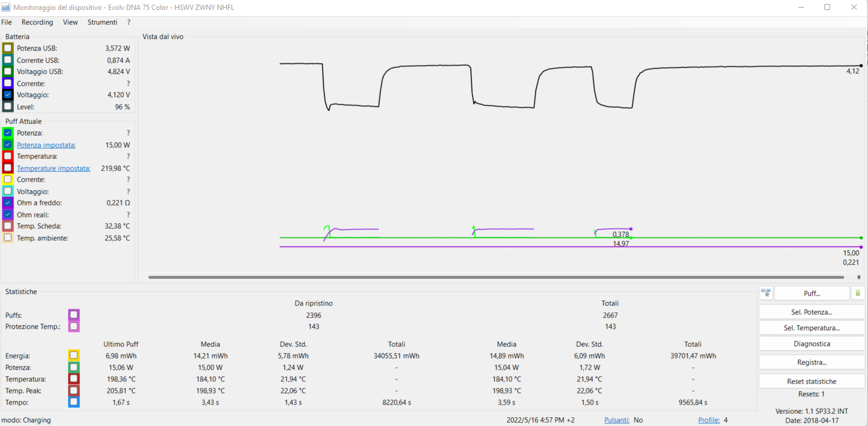Toggle the Ohm a freddo checkbox
Viewport: 868px width, 426px height.
point(8,203)
